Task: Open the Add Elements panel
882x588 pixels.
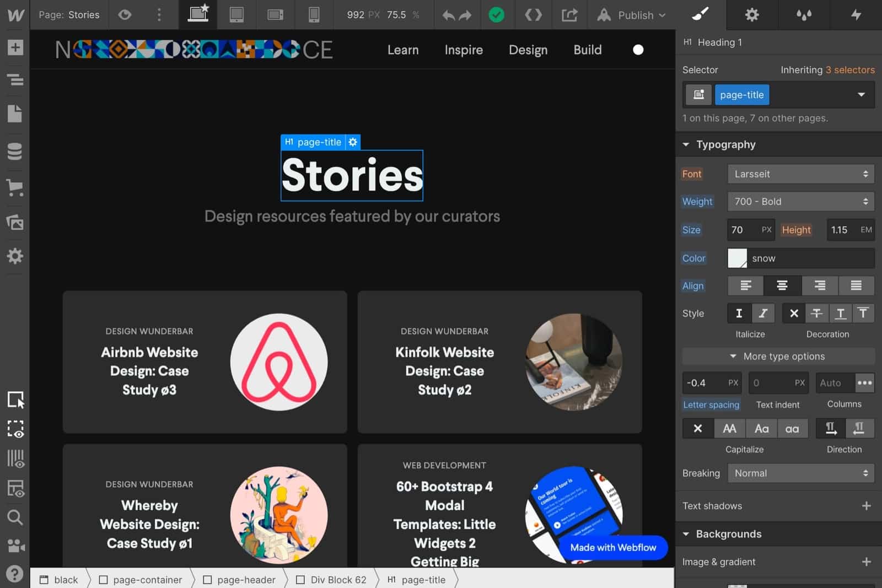Action: pyautogui.click(x=15, y=47)
